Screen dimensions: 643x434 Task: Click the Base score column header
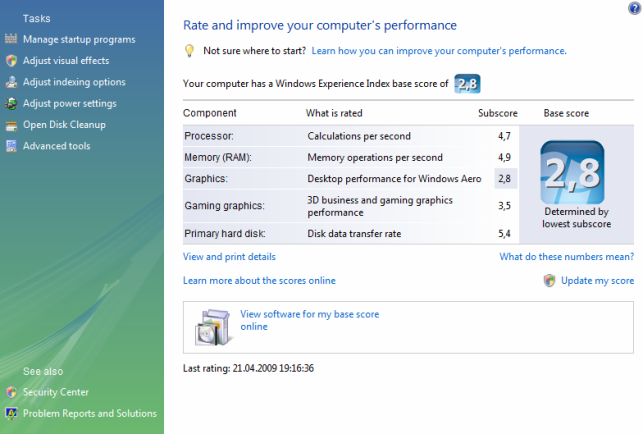[566, 113]
